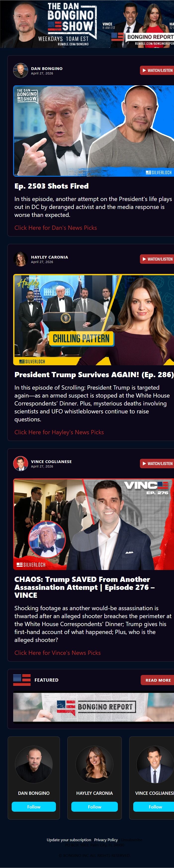Screen dimensions: 174x868
Task: Click Watch/Listen for Dan Bongino's episode
Action: 157,70
